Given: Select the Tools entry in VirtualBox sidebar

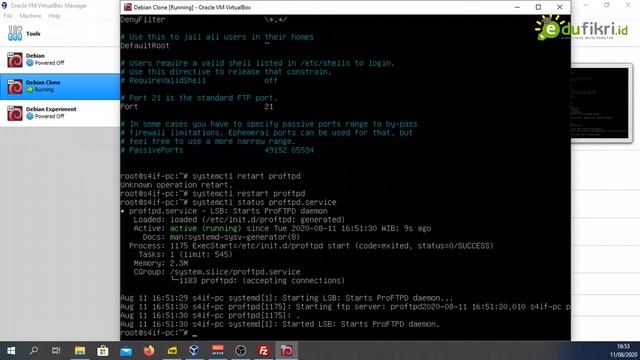Looking at the screenshot, I should click(60, 33).
